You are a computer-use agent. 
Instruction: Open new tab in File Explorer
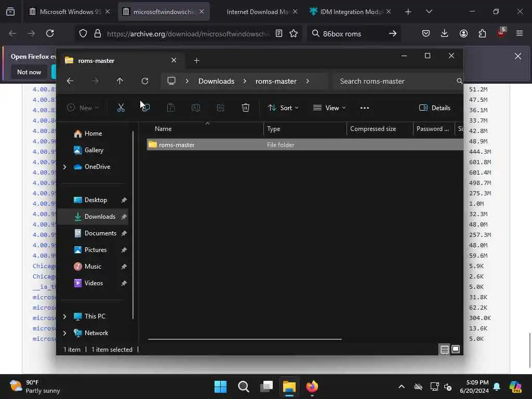(196, 61)
